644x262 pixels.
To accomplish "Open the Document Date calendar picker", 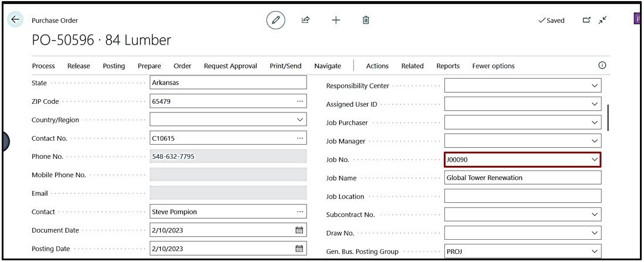I will pos(299,230).
